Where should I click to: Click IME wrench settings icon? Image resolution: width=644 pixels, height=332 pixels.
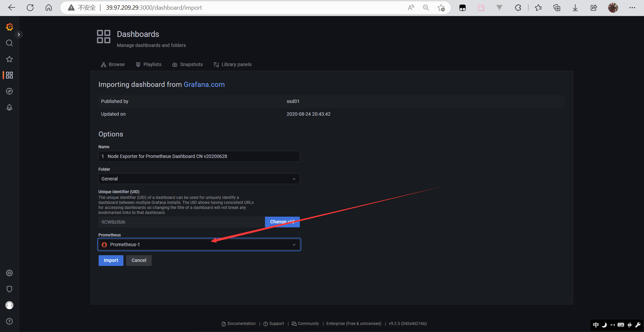point(638,325)
